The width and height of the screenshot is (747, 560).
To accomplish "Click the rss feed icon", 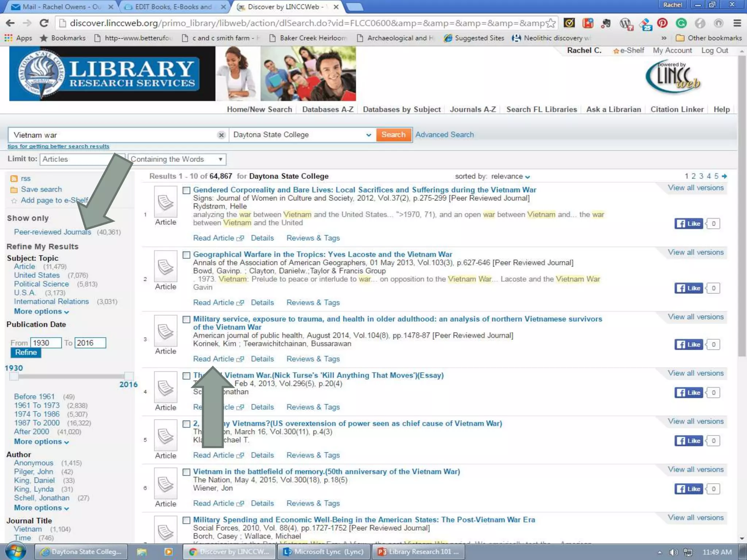I will point(14,178).
